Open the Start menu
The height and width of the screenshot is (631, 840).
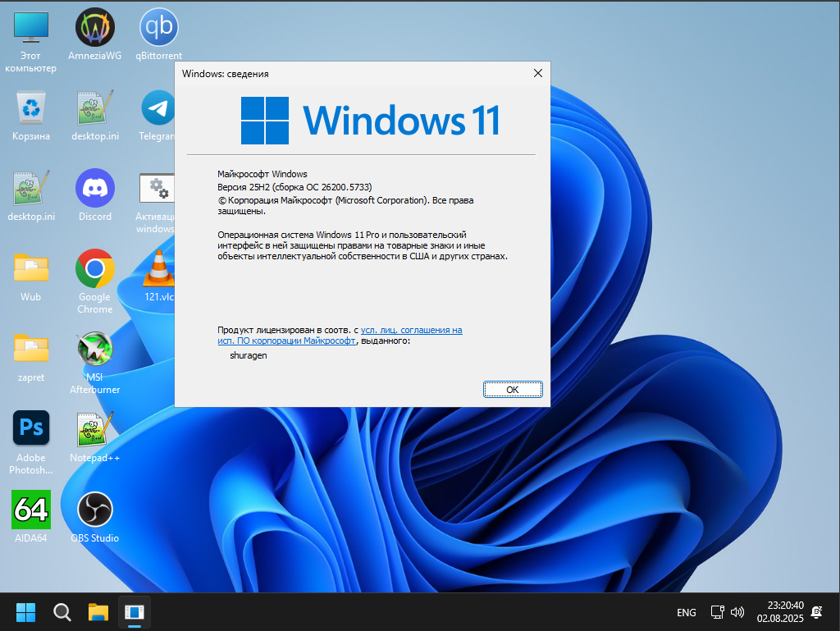25,612
